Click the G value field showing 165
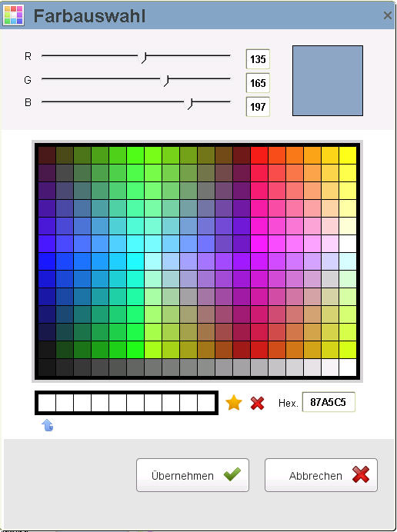Screen dimensions: 397x532 pyautogui.click(x=258, y=83)
